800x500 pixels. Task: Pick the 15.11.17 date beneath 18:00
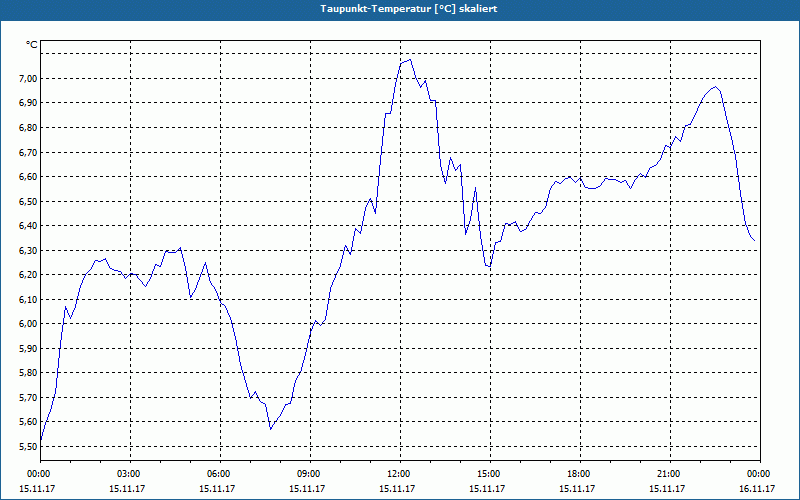[x=577, y=489]
